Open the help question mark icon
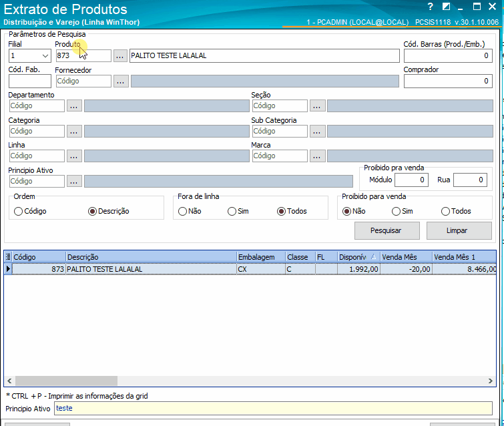The height and width of the screenshot is (426, 504). pyautogui.click(x=430, y=7)
